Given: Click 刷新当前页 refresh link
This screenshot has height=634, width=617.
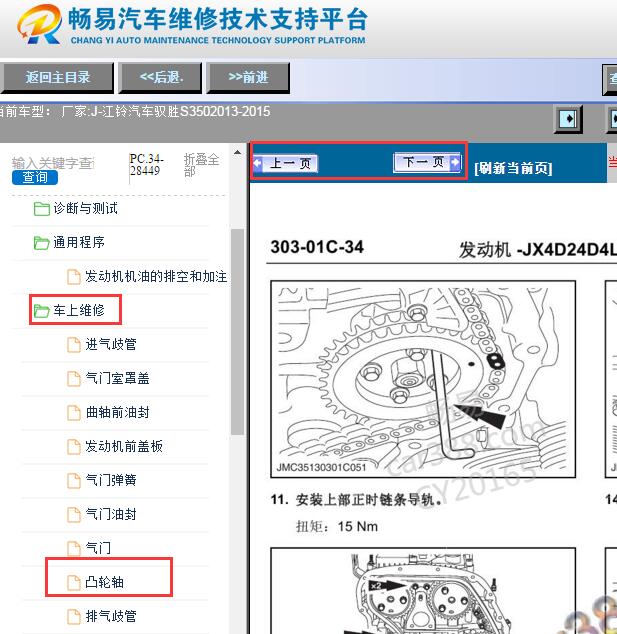Looking at the screenshot, I should click(x=513, y=168).
